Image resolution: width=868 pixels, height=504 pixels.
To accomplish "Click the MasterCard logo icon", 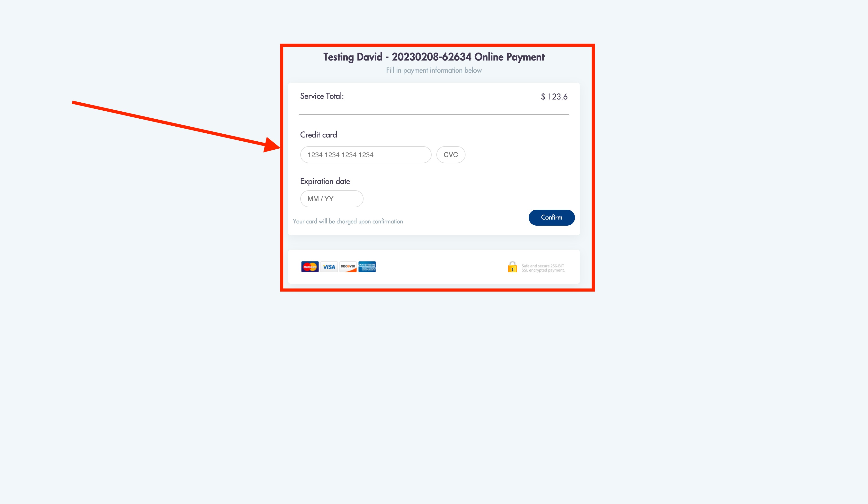I will tap(310, 267).
